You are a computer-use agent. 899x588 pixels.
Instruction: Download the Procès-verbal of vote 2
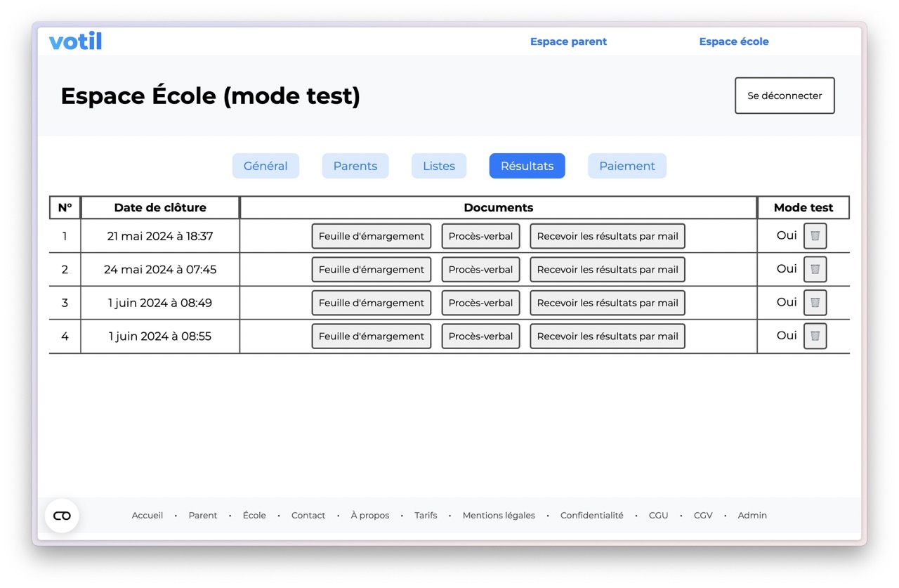(480, 269)
